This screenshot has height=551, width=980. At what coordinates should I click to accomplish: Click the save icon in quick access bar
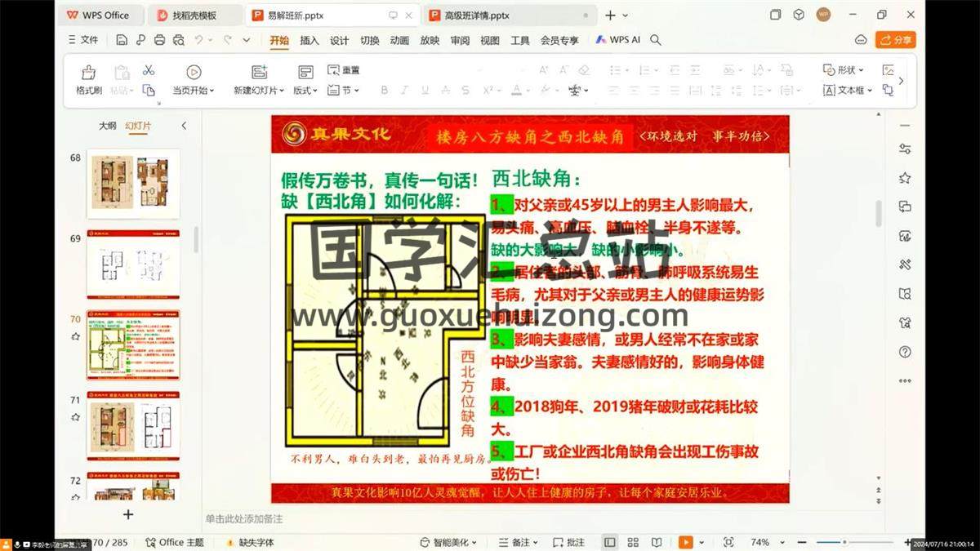coord(122,40)
